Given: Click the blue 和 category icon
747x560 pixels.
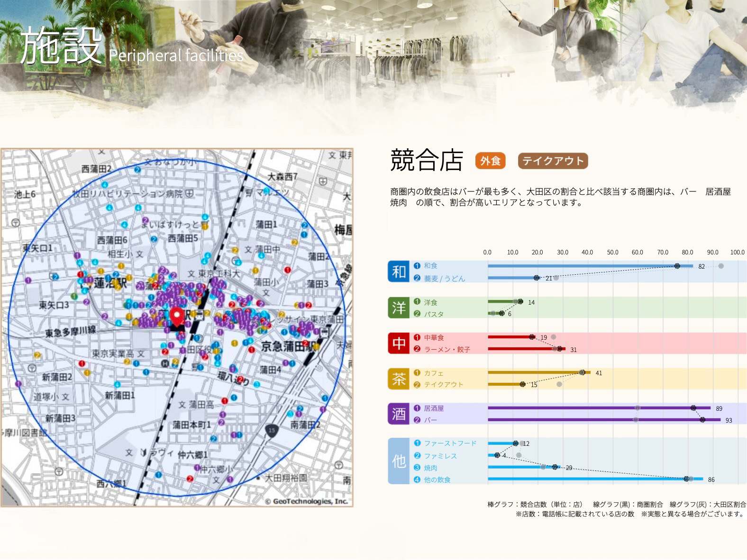Looking at the screenshot, I should (398, 272).
